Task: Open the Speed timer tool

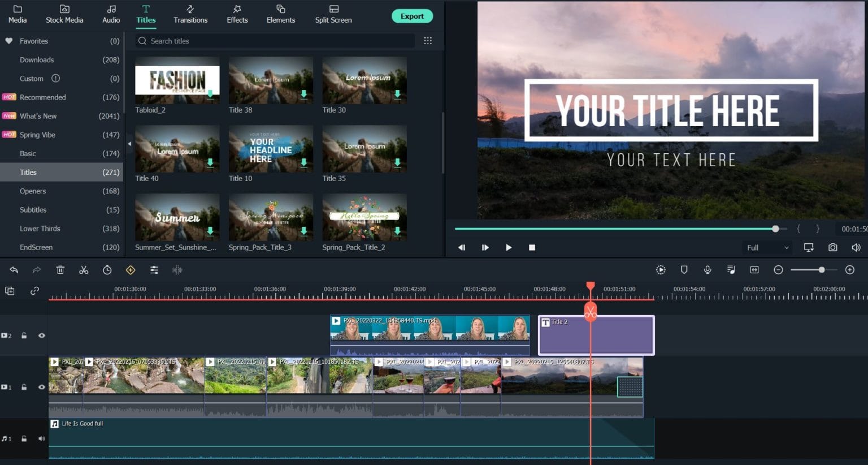Action: pyautogui.click(x=107, y=270)
